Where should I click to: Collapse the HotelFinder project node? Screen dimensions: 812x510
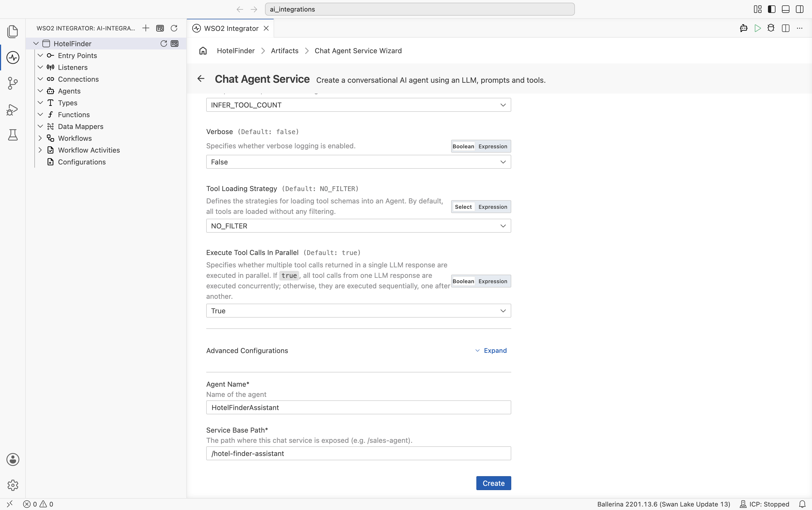point(36,44)
